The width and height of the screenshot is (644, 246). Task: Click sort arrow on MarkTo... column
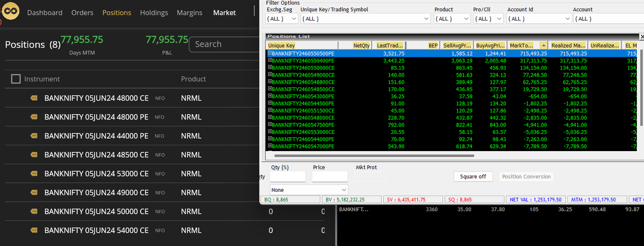click(x=545, y=46)
